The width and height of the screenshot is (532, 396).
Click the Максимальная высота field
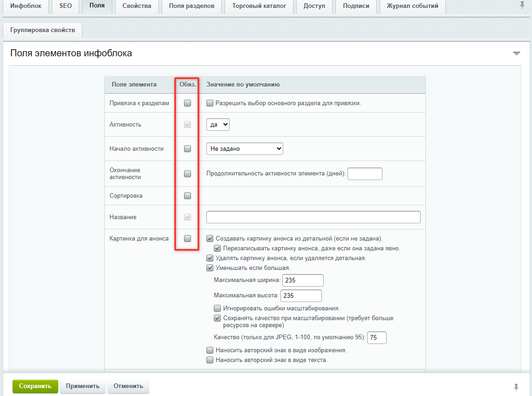301,295
